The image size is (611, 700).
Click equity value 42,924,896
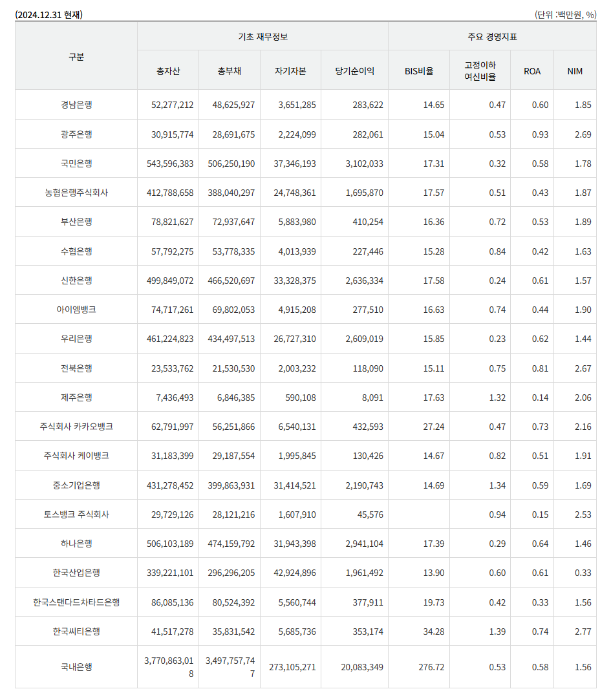click(x=295, y=573)
